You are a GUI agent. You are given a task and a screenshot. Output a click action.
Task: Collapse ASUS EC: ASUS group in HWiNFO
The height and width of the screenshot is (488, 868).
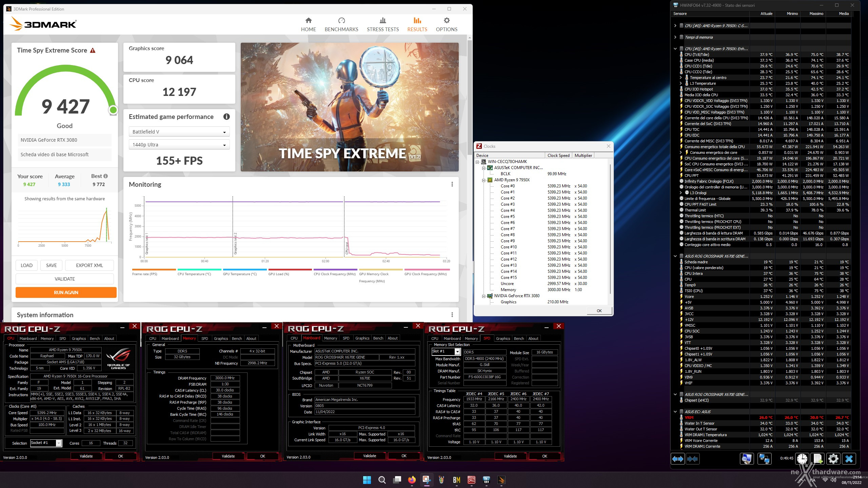675,412
